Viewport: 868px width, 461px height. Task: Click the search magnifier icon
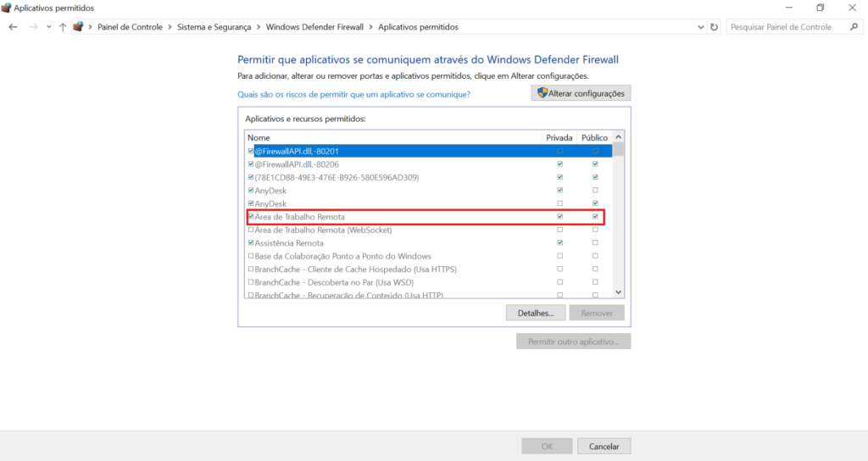pyautogui.click(x=854, y=26)
